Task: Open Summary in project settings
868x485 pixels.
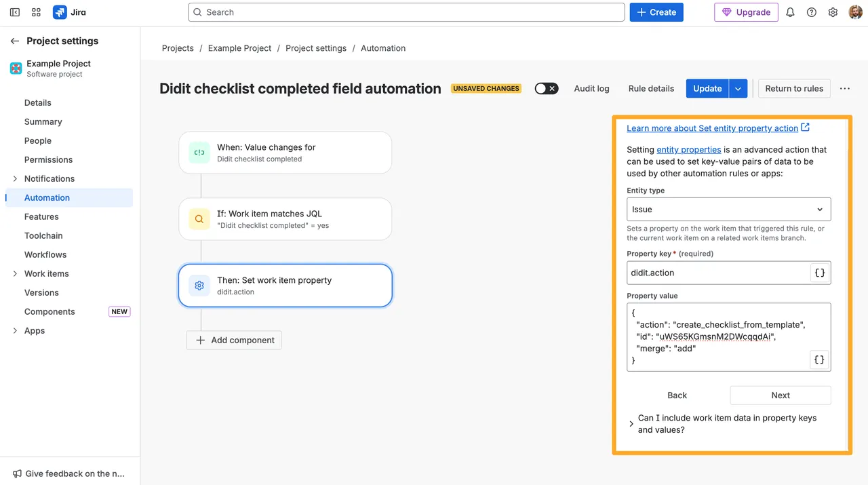Action: click(43, 121)
